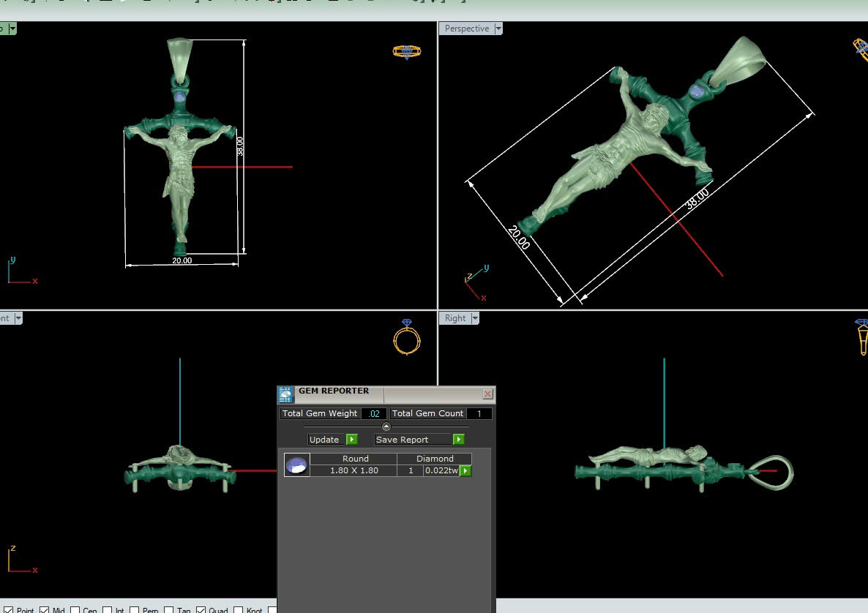Click the Gem Reporter panel icon

click(x=285, y=395)
